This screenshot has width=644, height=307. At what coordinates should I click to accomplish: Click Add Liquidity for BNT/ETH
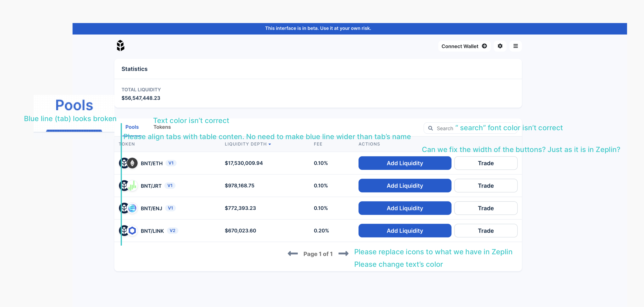(x=404, y=163)
